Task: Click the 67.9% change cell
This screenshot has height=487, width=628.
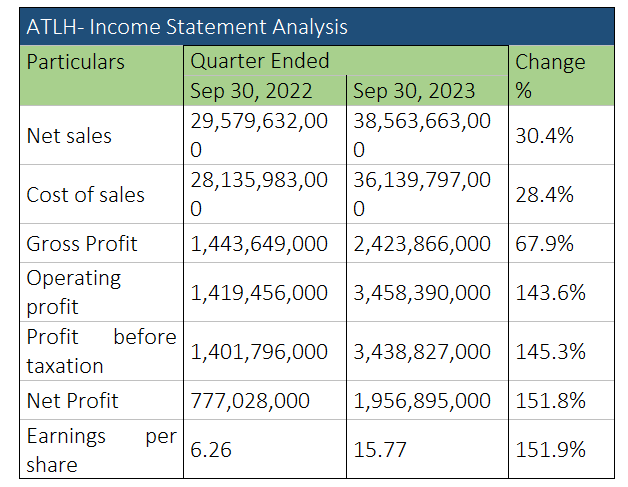Action: coord(544,244)
